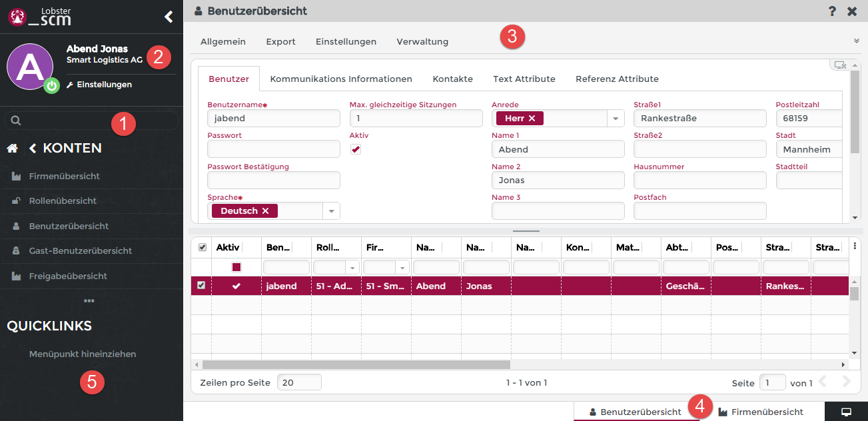Open the user avatar A circle
The height and width of the screenshot is (421, 868).
click(x=30, y=67)
